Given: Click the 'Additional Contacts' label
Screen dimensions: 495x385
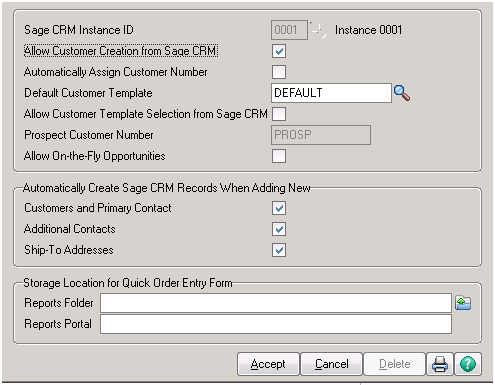Looking at the screenshot, I should click(70, 229).
